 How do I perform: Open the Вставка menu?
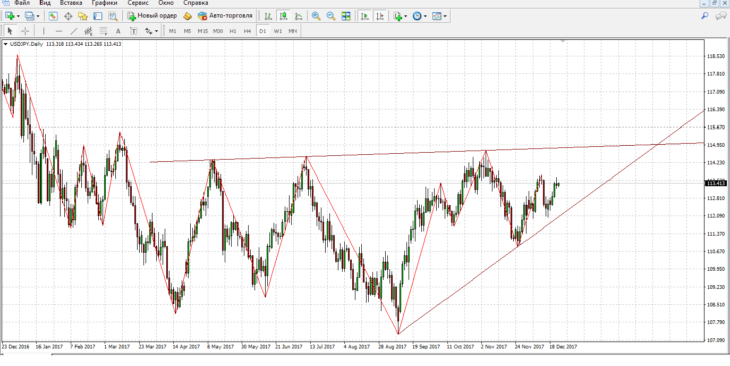pyautogui.click(x=71, y=3)
